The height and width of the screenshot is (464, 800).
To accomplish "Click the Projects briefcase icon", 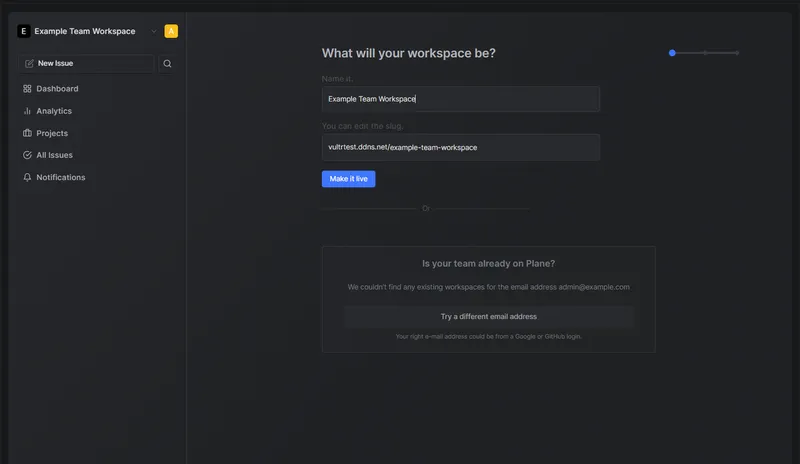I will (28, 133).
